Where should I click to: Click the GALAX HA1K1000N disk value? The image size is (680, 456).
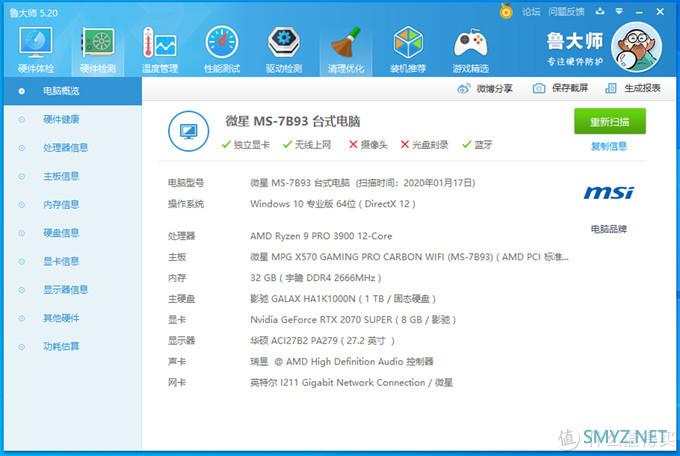[x=343, y=299]
